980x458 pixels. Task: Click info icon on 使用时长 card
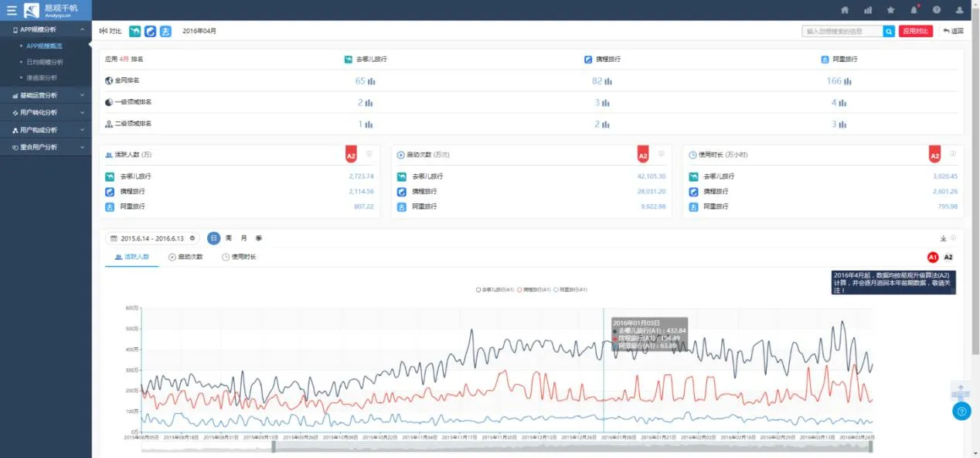[x=953, y=154]
